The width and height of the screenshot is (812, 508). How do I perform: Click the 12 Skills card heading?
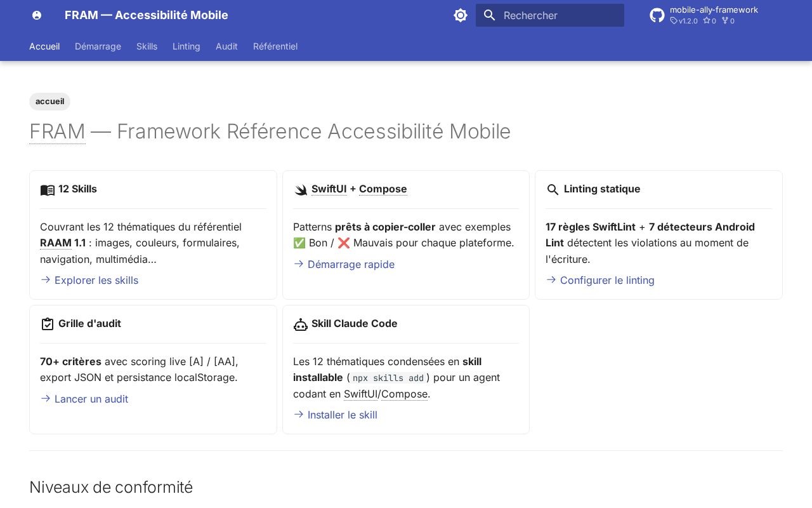tap(77, 189)
